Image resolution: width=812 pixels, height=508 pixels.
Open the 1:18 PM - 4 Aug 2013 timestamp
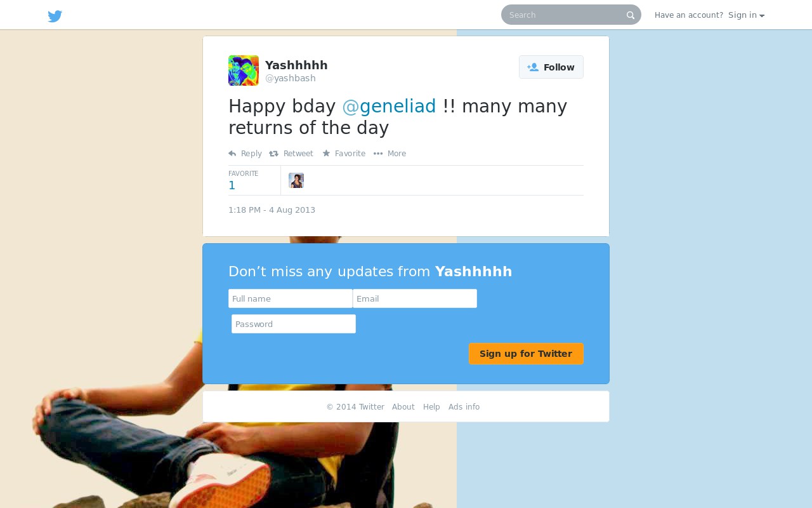click(x=272, y=210)
